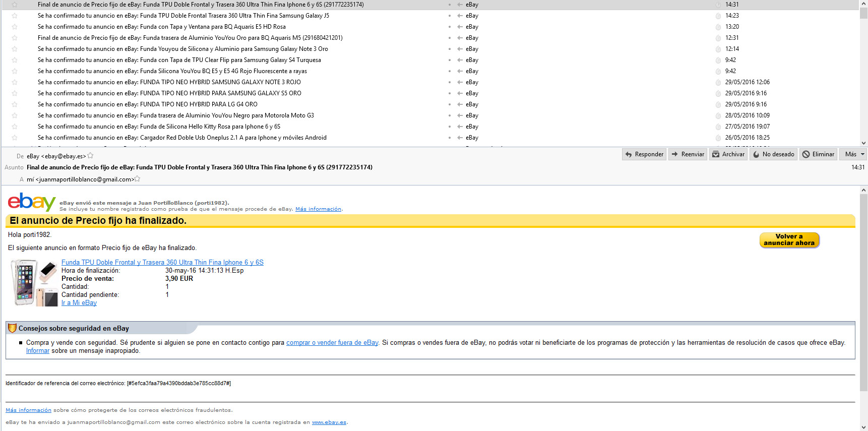Select recipient juanmaportilloblanco@gmail.com in the A field
868x431 pixels.
coord(81,179)
